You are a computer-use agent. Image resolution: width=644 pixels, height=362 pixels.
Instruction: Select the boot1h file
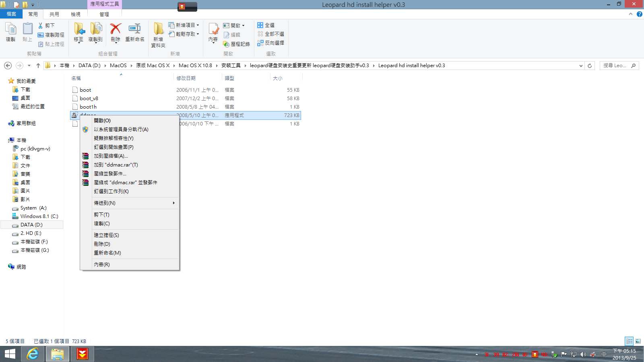[185, 107]
